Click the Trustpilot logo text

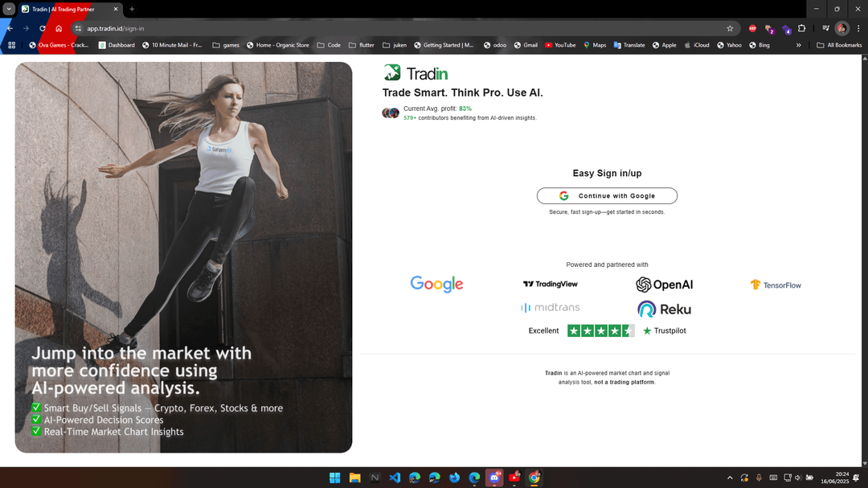665,330
